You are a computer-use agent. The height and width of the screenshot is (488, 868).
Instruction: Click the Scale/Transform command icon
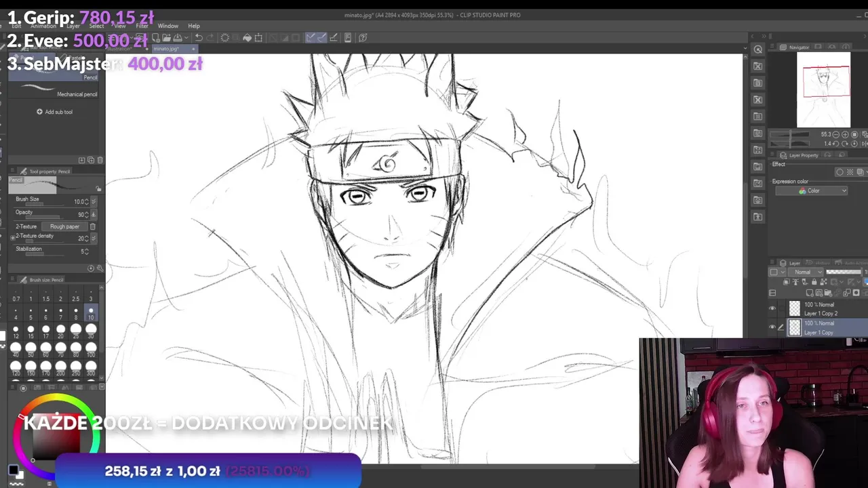click(258, 38)
